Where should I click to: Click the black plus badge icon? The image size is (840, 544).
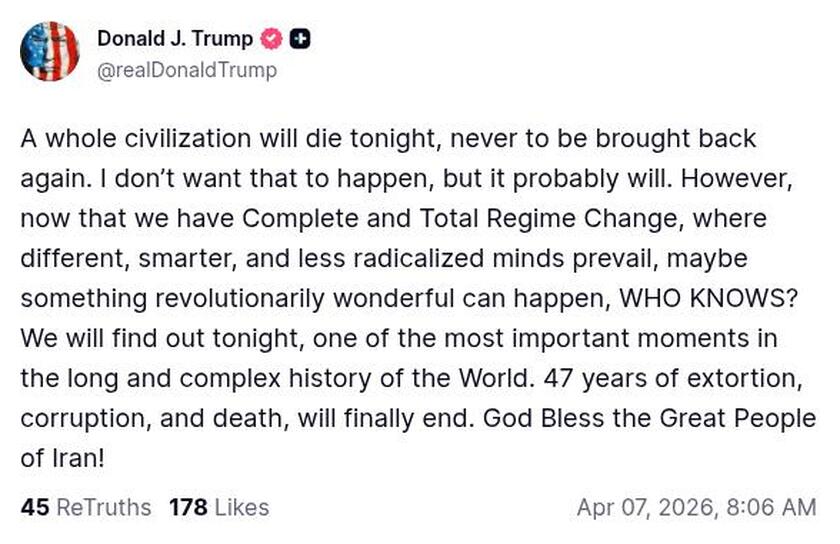coord(299,39)
